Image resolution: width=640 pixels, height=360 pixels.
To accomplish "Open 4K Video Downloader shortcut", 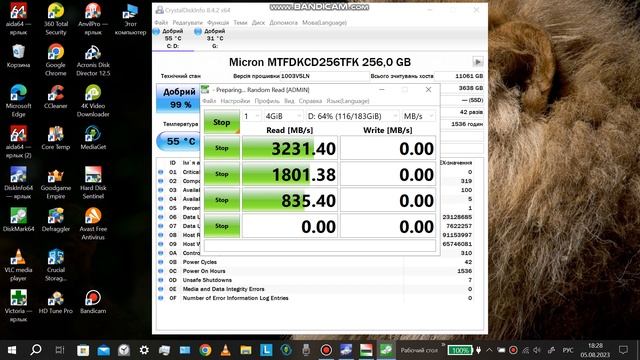I will (93, 101).
